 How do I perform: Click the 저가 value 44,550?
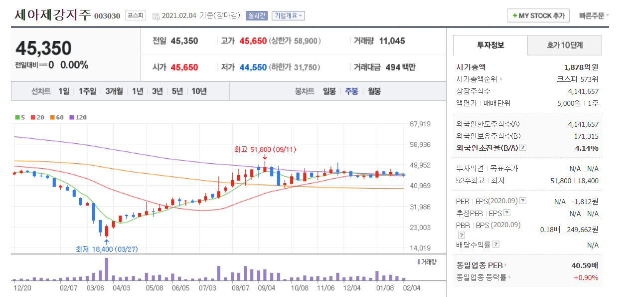(x=253, y=67)
